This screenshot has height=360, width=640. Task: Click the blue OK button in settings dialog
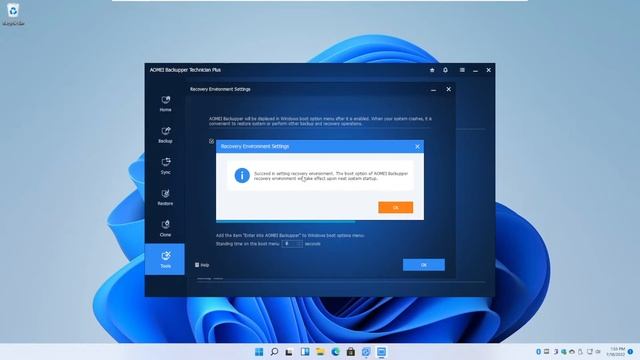424,265
